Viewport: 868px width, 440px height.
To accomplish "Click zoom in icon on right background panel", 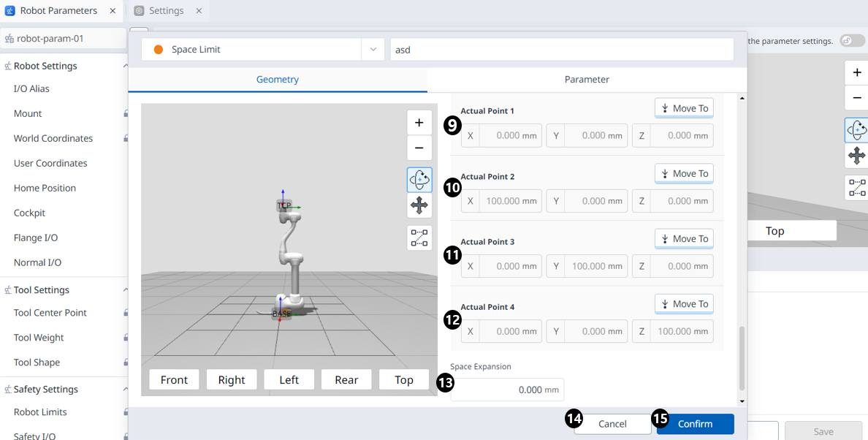I will coord(856,73).
